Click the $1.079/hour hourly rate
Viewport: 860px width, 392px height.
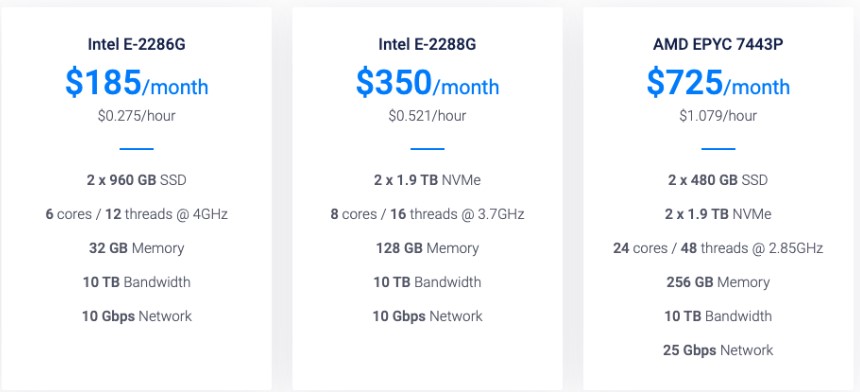pos(718,116)
